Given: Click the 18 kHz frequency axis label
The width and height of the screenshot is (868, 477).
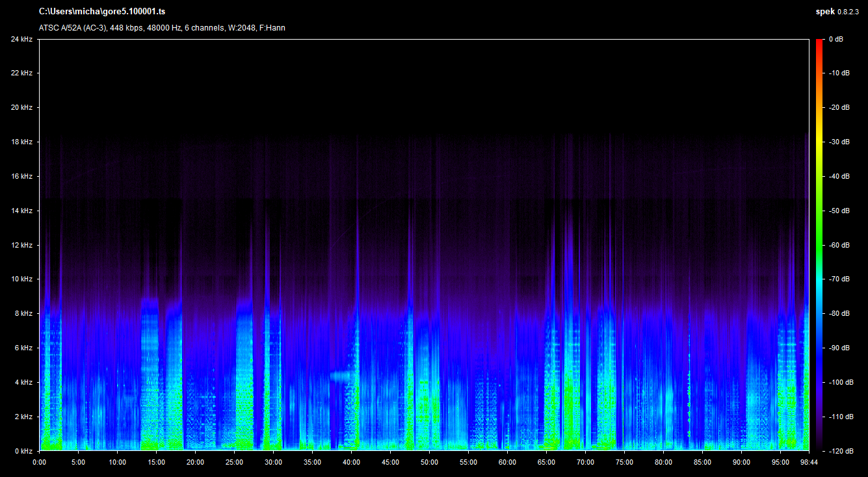Looking at the screenshot, I should [x=21, y=142].
